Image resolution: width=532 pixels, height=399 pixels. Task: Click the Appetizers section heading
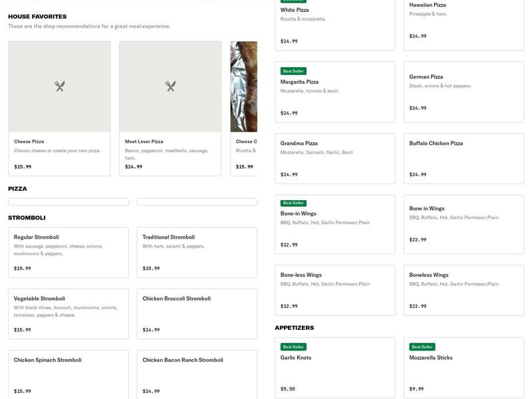tap(294, 328)
